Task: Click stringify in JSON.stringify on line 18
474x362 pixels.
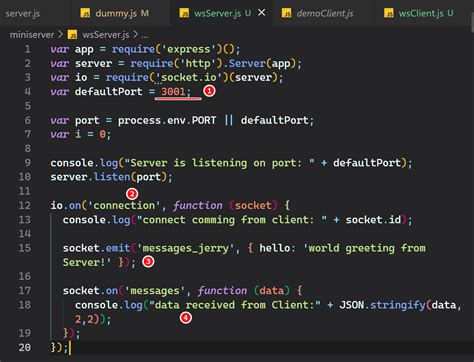Action: (x=398, y=305)
